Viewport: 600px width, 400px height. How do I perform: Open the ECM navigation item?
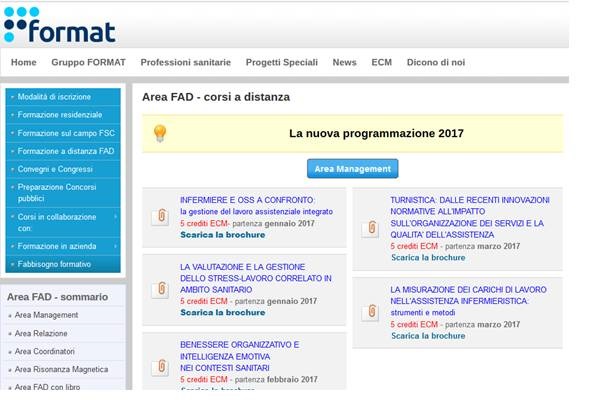[381, 62]
